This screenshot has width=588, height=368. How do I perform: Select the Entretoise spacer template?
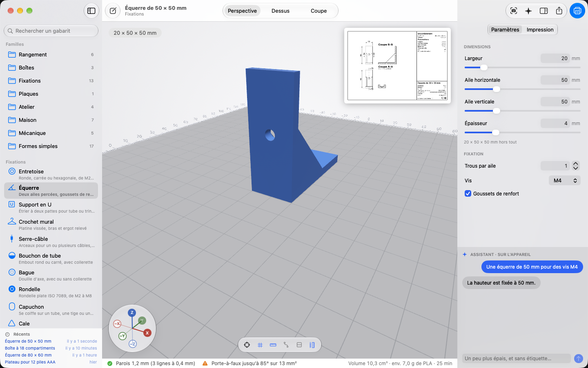click(x=51, y=174)
